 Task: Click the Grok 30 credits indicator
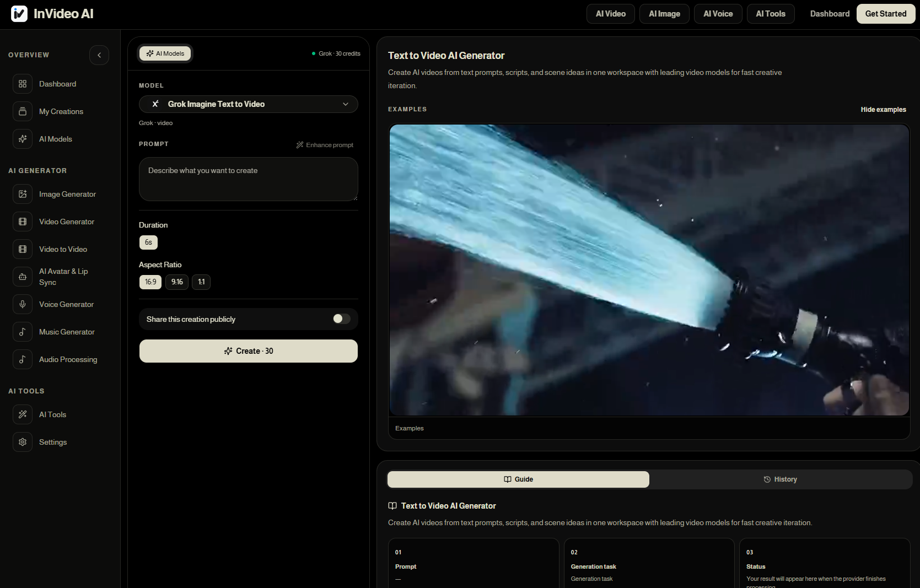point(336,53)
